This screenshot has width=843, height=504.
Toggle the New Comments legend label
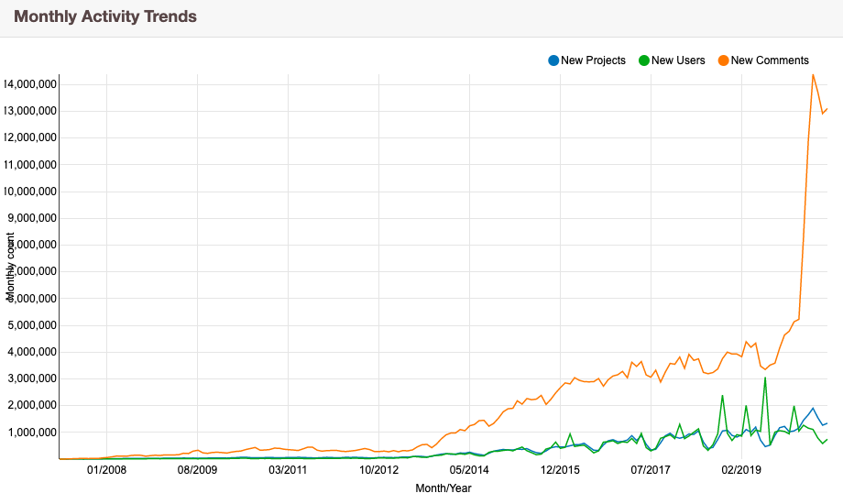click(x=770, y=60)
